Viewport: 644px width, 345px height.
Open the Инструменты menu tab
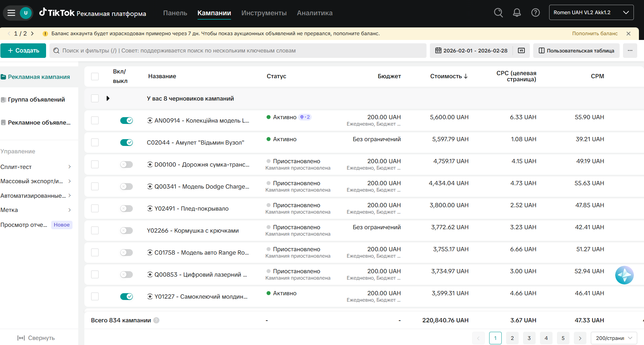point(264,13)
